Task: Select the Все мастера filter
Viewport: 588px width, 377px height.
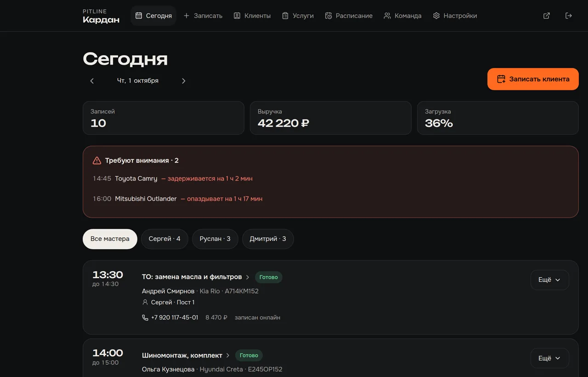Action: pyautogui.click(x=110, y=239)
